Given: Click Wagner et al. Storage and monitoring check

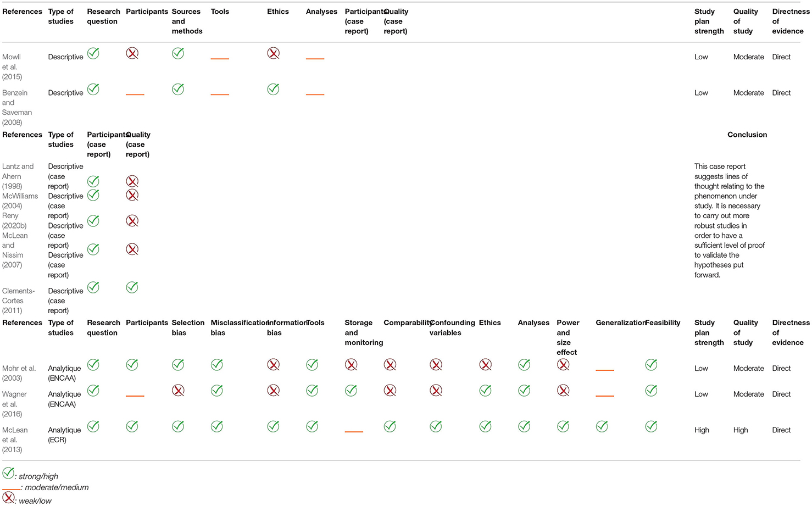Looking at the screenshot, I should 351,391.
